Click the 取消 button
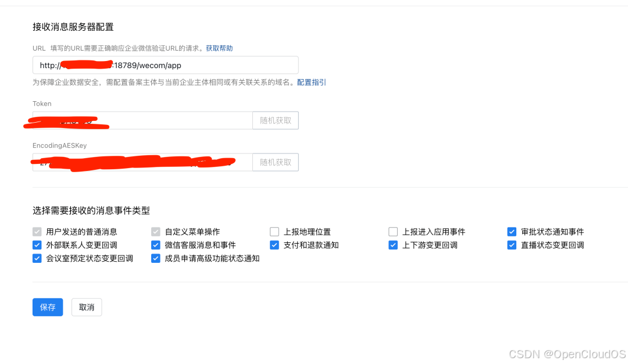Screen dimensions: 628x364 [86, 307]
